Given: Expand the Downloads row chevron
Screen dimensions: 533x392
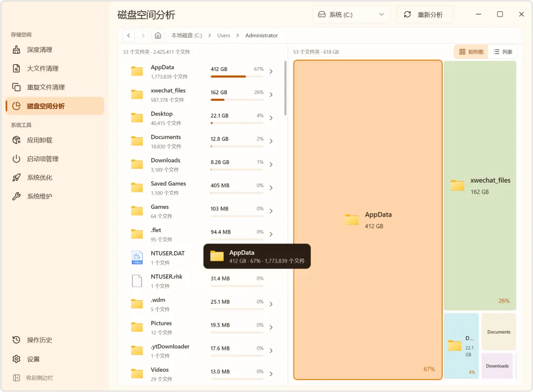Looking at the screenshot, I should click(271, 164).
